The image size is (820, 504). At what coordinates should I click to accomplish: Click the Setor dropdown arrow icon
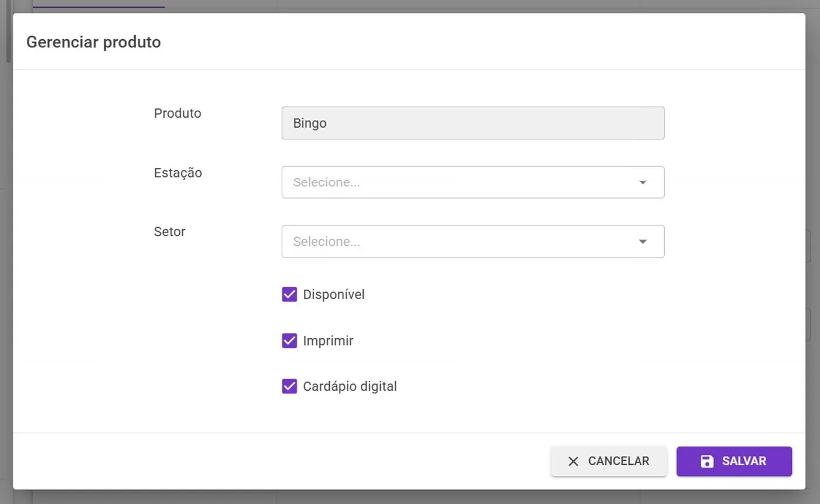click(x=643, y=242)
